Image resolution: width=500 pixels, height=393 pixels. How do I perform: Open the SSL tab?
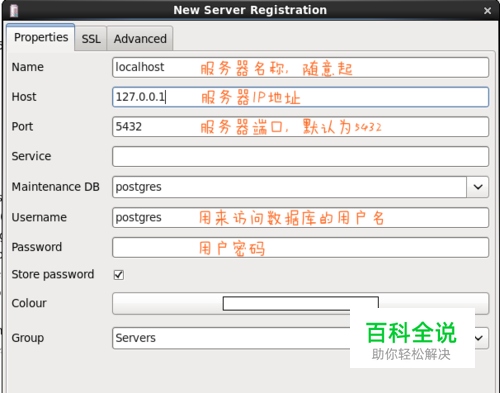point(91,39)
